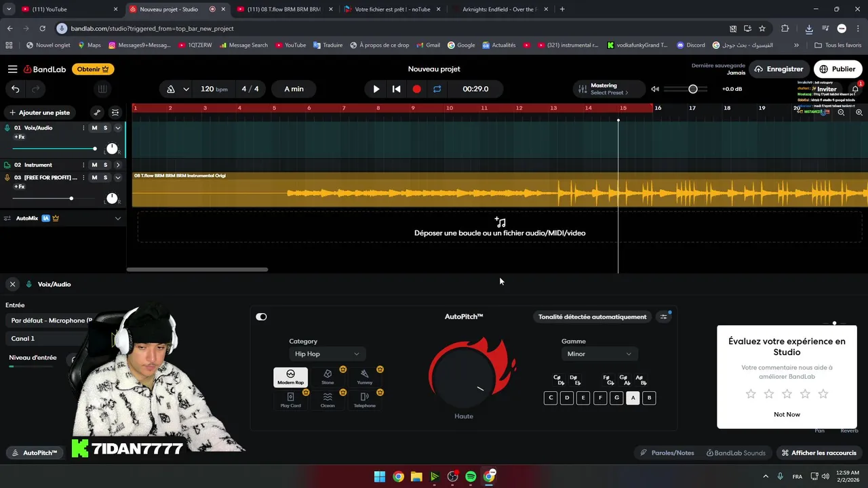
Task: Select the 08 T.flow BRM instrumental audio clip
Action: (x=500, y=190)
